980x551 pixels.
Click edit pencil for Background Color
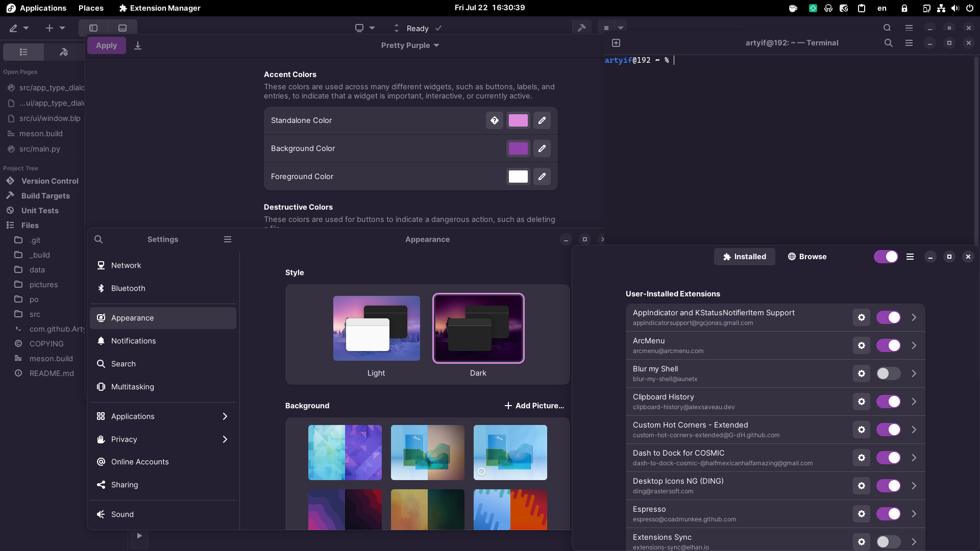point(542,148)
